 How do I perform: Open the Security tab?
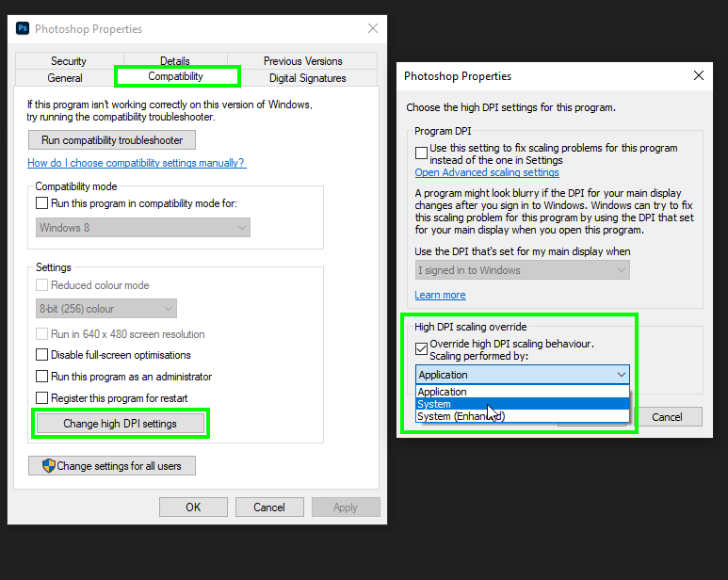[x=69, y=61]
